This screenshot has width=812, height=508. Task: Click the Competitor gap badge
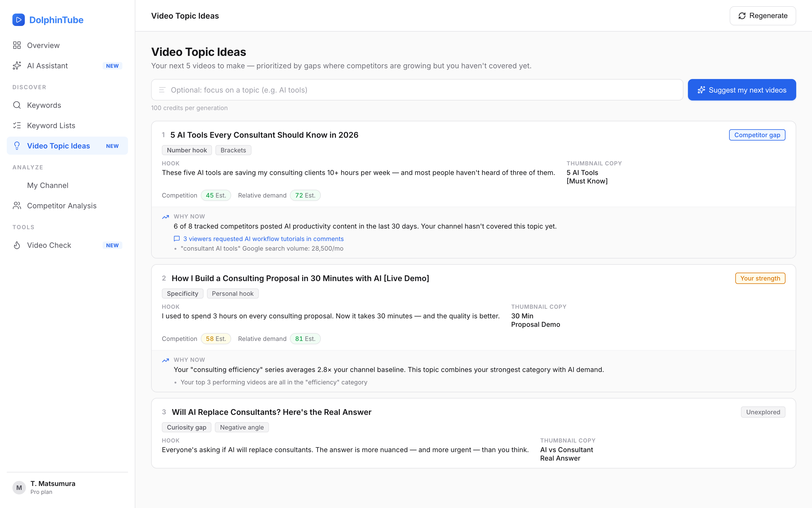tap(757, 135)
